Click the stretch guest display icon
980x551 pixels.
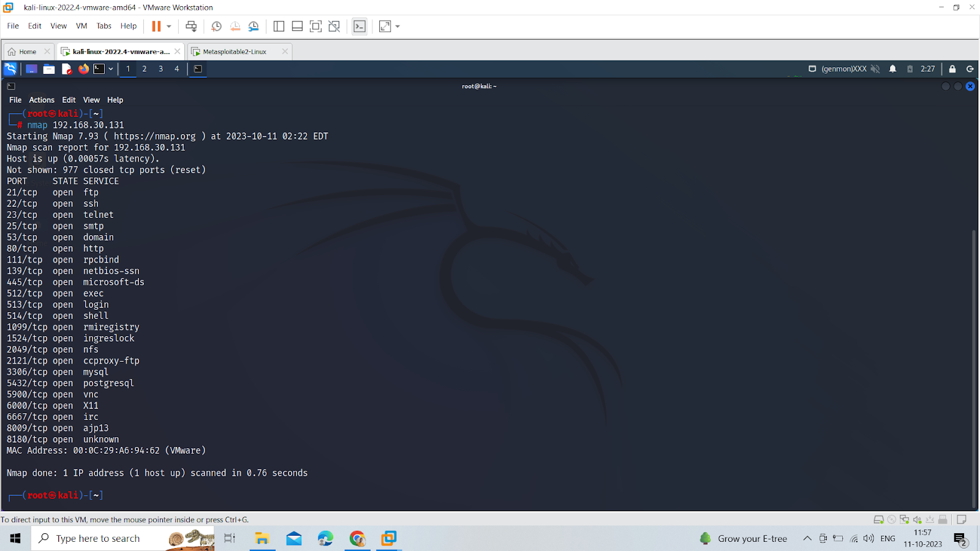[385, 26]
